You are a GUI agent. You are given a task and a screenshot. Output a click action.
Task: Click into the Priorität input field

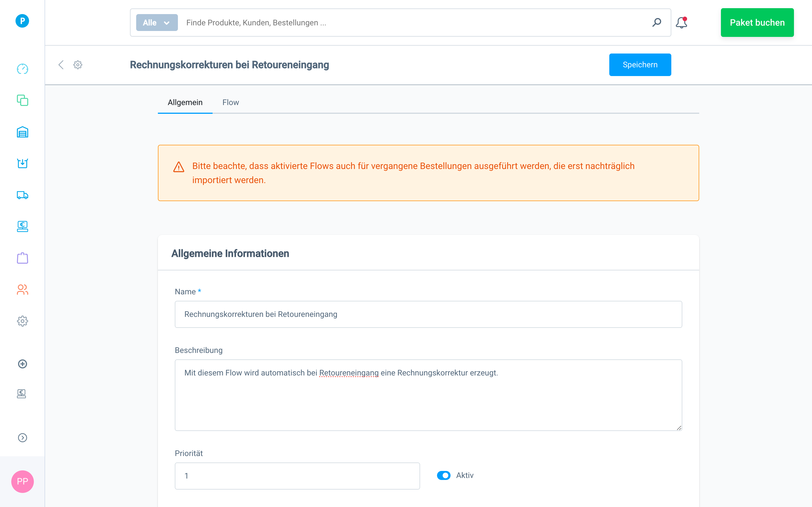[x=297, y=476]
